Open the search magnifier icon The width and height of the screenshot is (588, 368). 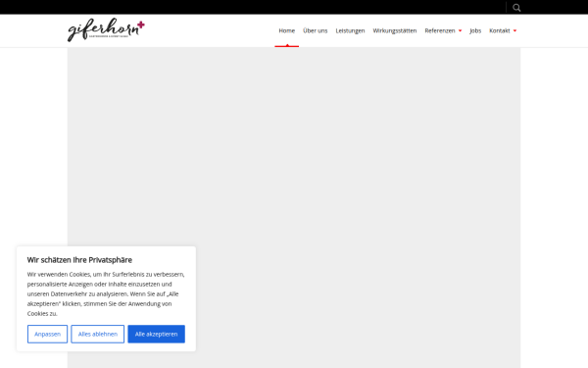click(x=516, y=8)
